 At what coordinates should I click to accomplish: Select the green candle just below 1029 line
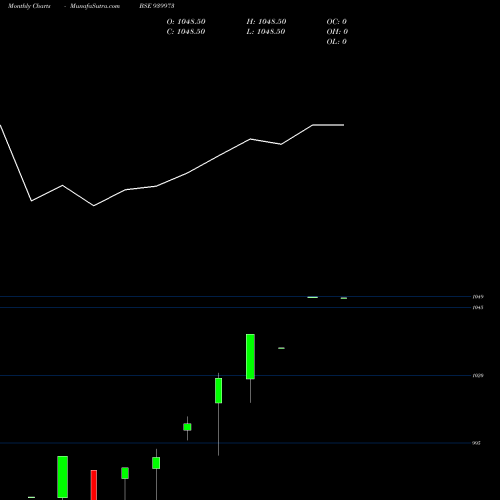coord(218,391)
